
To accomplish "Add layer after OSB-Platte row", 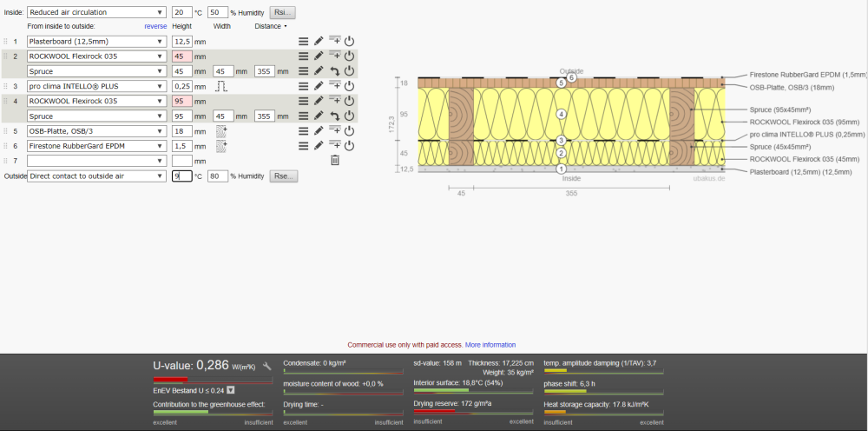I will coord(335,130).
